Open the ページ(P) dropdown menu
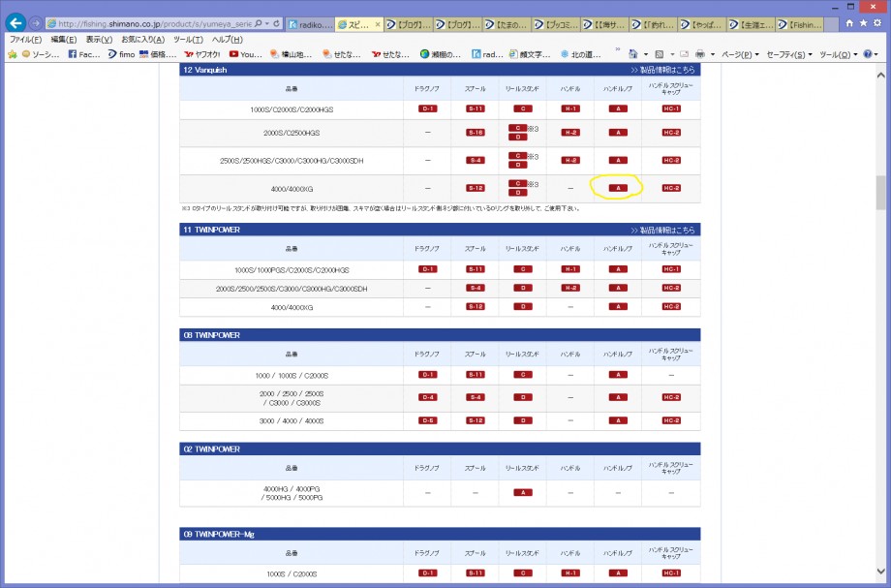Viewport: 891px width, 588px height. click(x=741, y=54)
